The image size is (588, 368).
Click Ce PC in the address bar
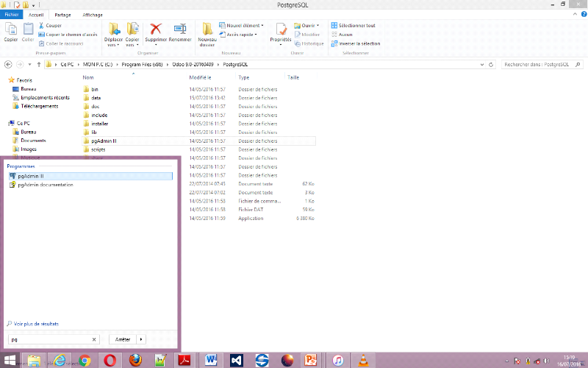(x=67, y=65)
